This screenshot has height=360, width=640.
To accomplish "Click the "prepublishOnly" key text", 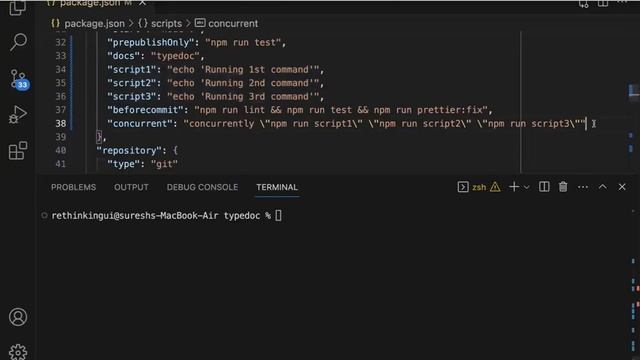I will 151,42.
